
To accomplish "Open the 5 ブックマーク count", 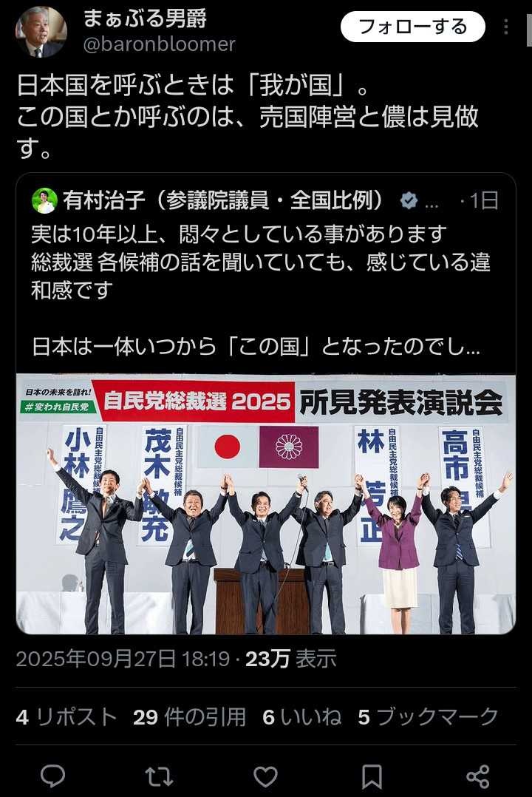I will 429,717.
